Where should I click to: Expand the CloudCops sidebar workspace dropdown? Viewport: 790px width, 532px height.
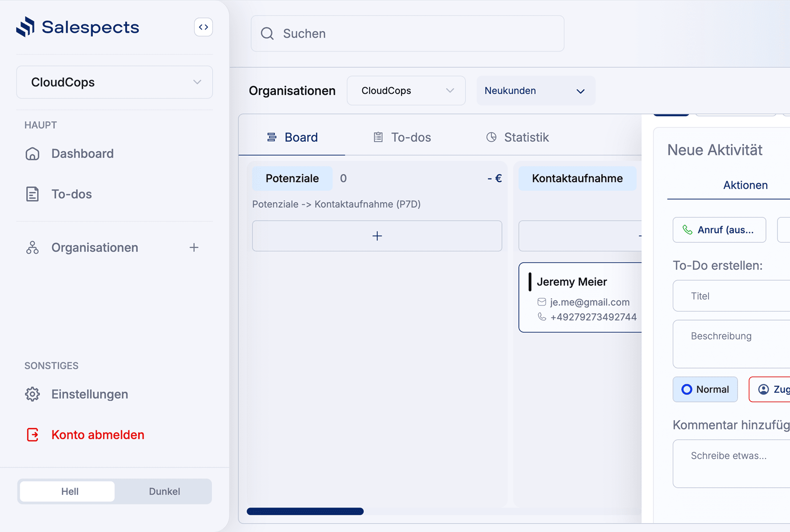click(114, 82)
